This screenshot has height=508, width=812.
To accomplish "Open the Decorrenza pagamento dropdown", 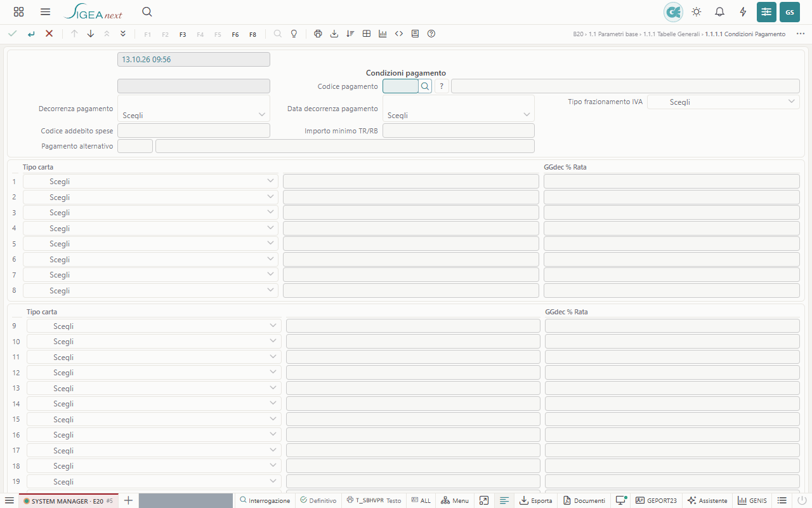I will point(193,109).
